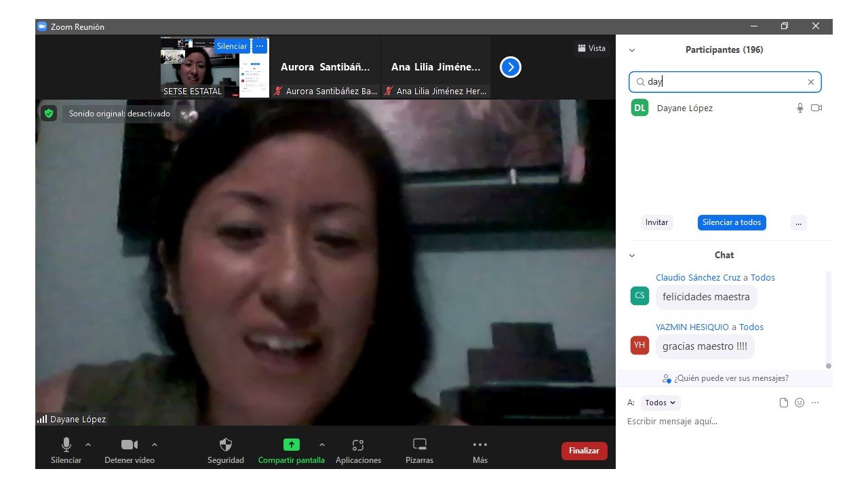Click Detener vídeo camera icon
868x488 pixels.
[130, 445]
